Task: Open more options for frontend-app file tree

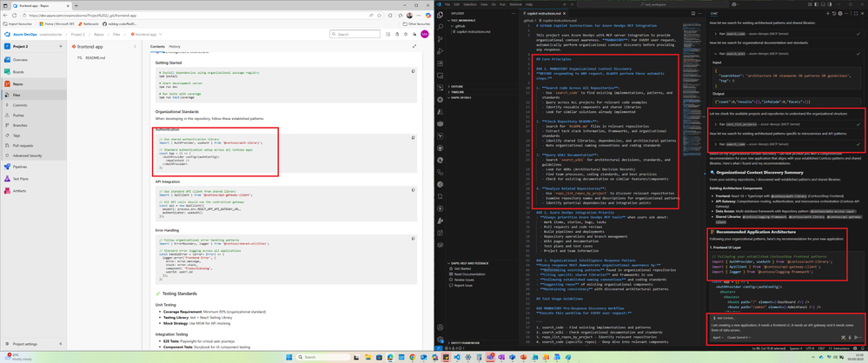Action: coord(135,46)
